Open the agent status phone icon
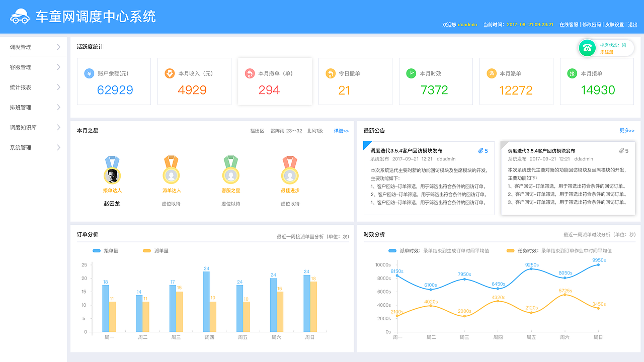 coord(587,47)
